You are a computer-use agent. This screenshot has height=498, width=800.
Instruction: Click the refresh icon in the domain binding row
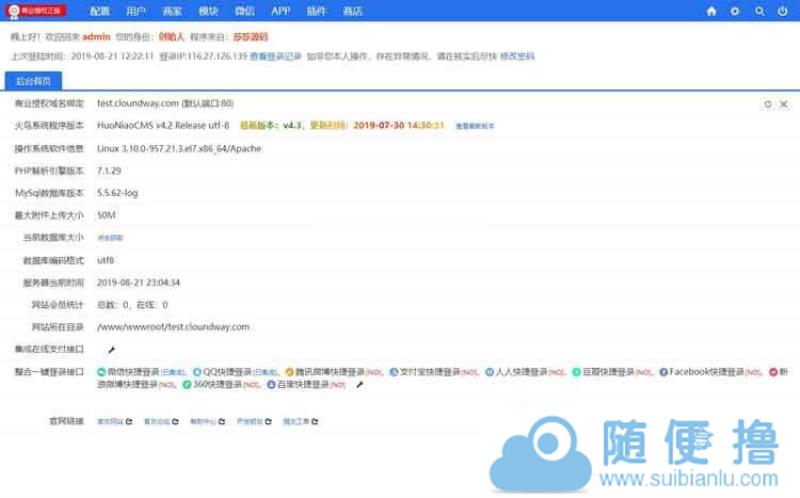click(x=767, y=103)
